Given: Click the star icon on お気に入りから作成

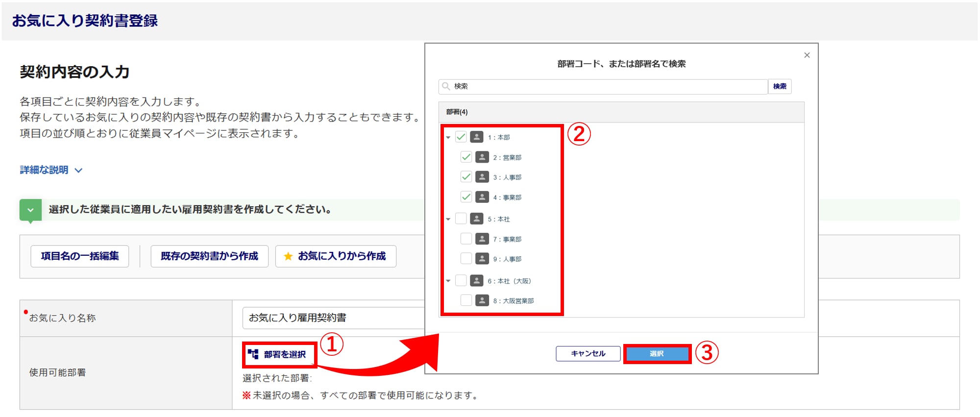Looking at the screenshot, I should [288, 256].
